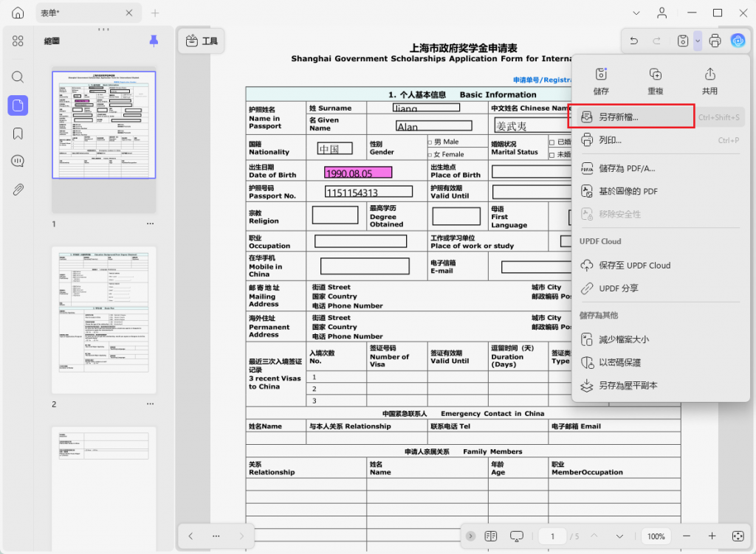This screenshot has height=554, width=756.
Task: Click the search icon in left sidebar
Action: [x=18, y=77]
